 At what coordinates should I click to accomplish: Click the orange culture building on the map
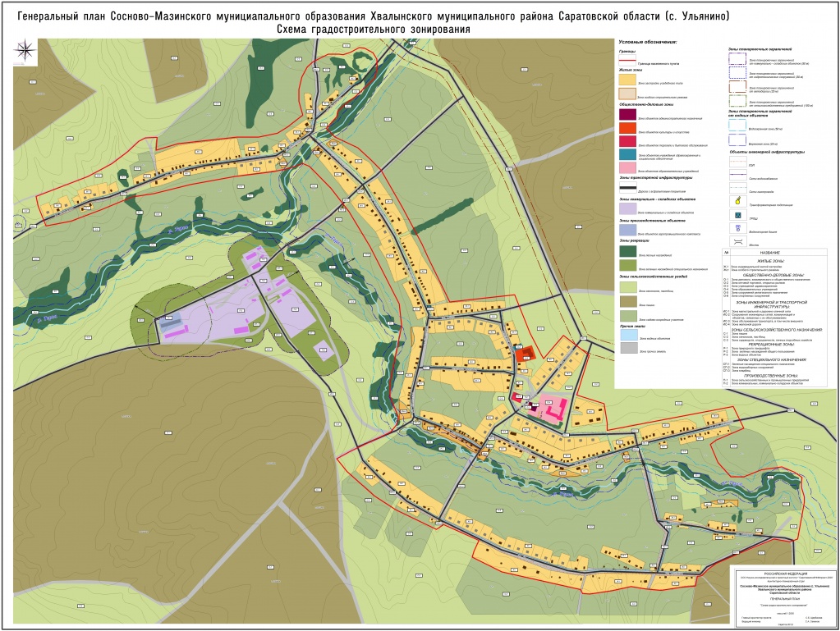pos(524,354)
